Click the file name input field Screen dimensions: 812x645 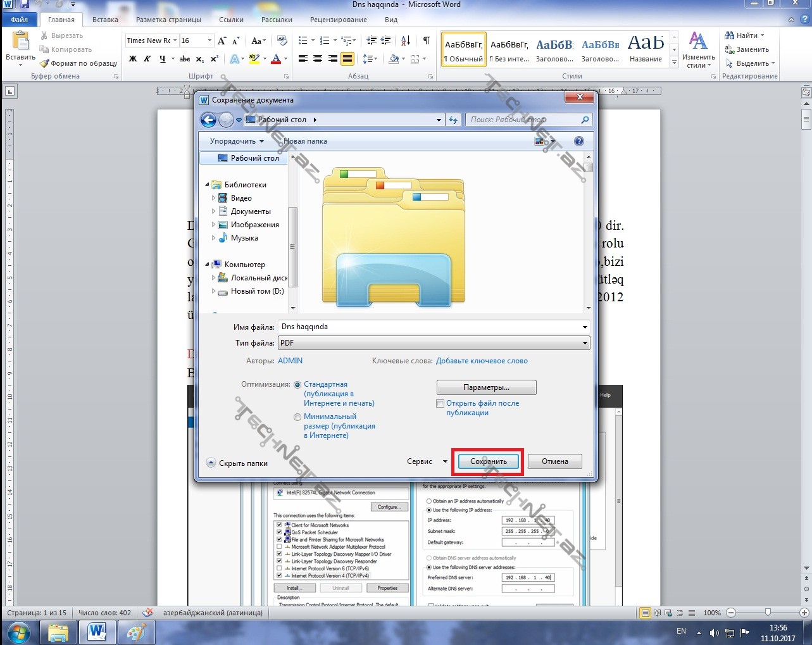429,327
